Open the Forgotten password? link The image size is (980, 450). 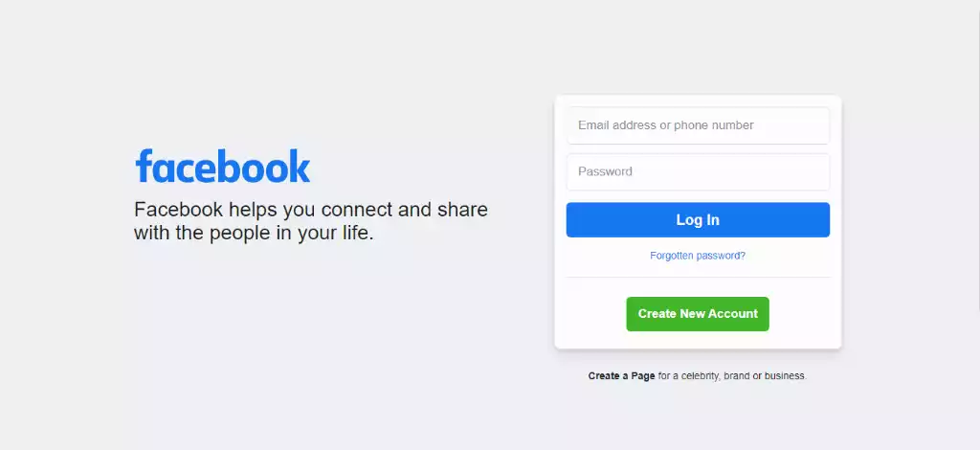tap(698, 256)
